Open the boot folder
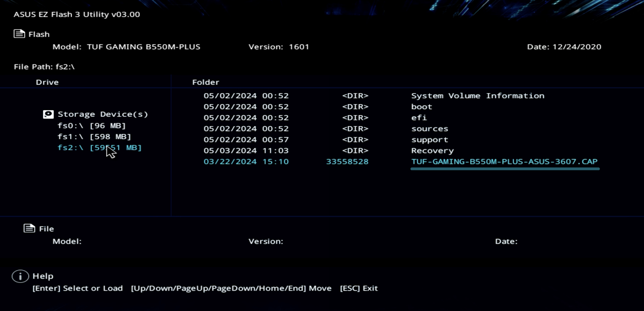The image size is (644, 311). pos(422,107)
